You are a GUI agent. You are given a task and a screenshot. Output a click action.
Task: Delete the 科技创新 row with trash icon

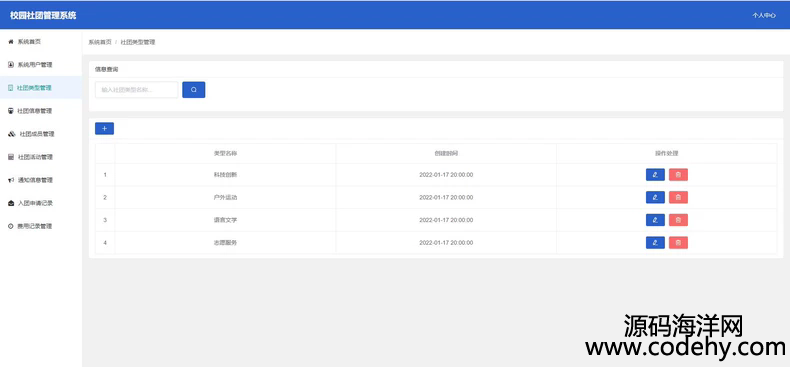coord(678,175)
